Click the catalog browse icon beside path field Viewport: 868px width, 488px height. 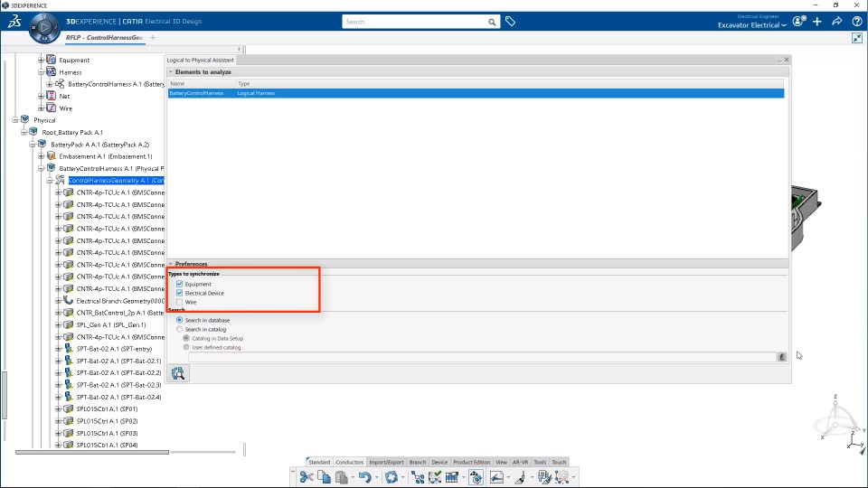click(781, 357)
